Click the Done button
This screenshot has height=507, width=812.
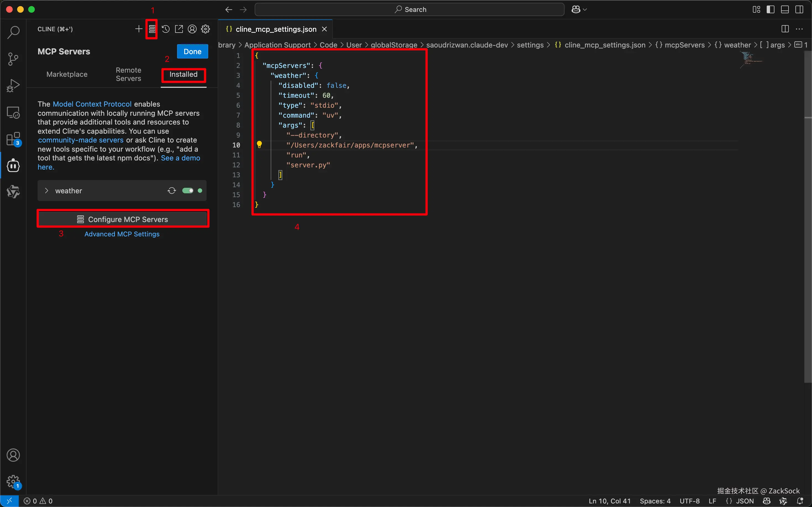[192, 52]
